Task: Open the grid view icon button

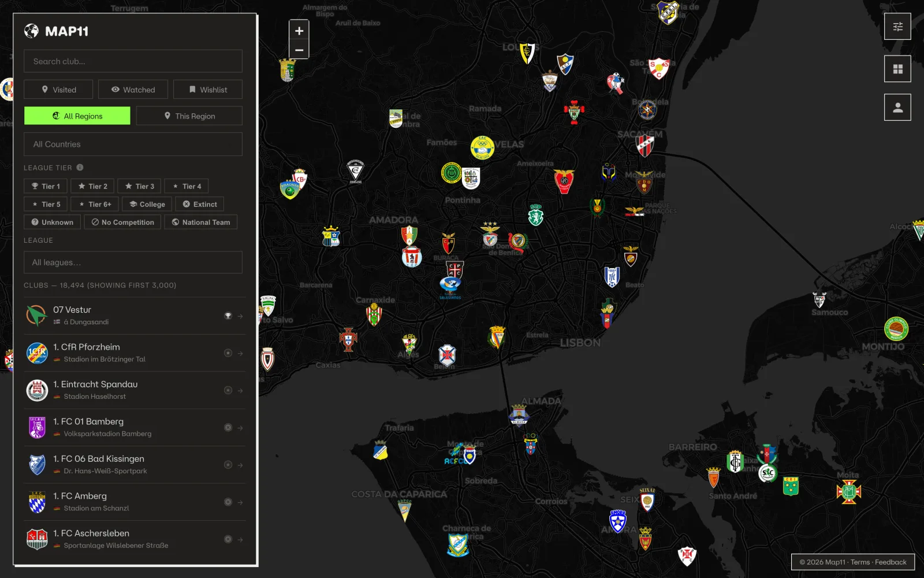Action: pyautogui.click(x=897, y=69)
